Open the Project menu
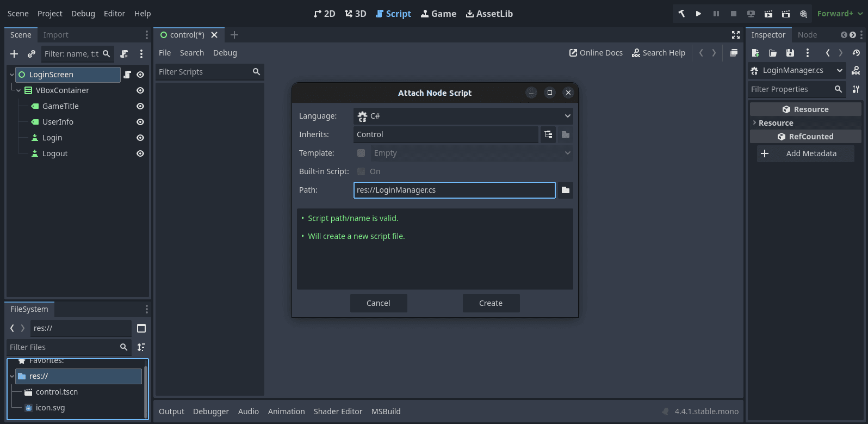This screenshot has width=868, height=424. point(49,14)
